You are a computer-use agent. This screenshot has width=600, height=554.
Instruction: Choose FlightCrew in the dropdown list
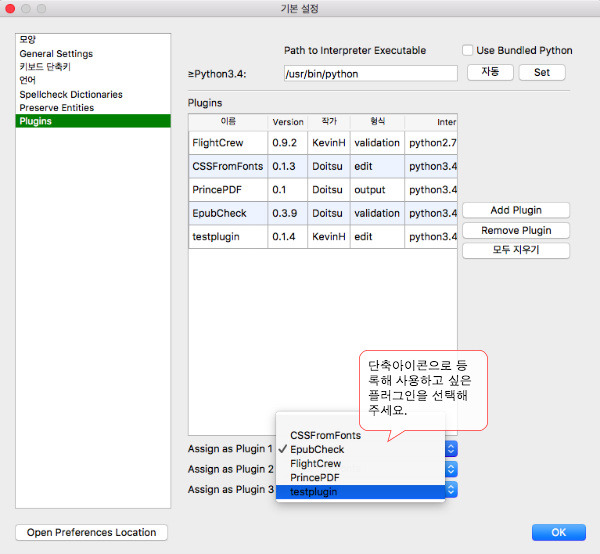[x=360, y=463]
